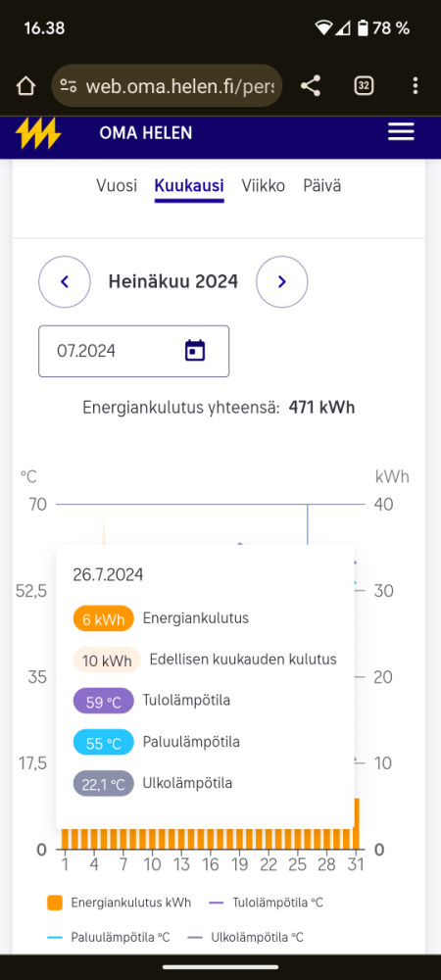The height and width of the screenshot is (980, 441).
Task: Toggle the Energiankulutus kWh legend item
Action: 120,903
